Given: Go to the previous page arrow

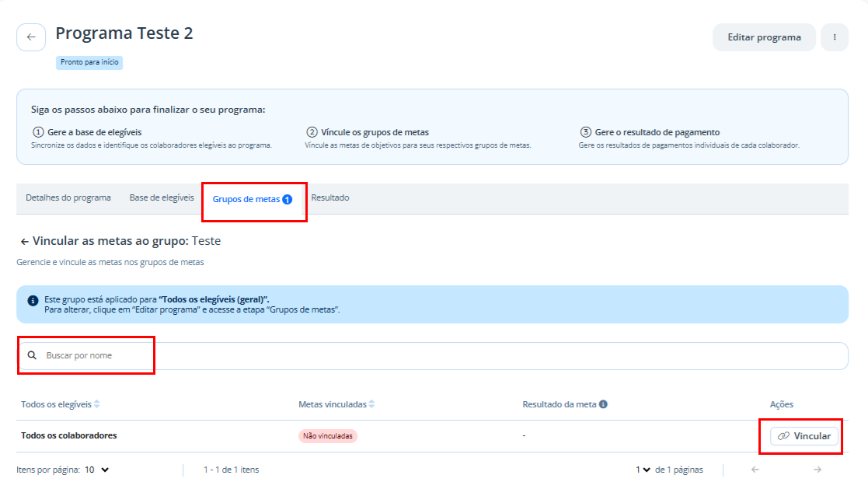Looking at the screenshot, I should pyautogui.click(x=755, y=470).
